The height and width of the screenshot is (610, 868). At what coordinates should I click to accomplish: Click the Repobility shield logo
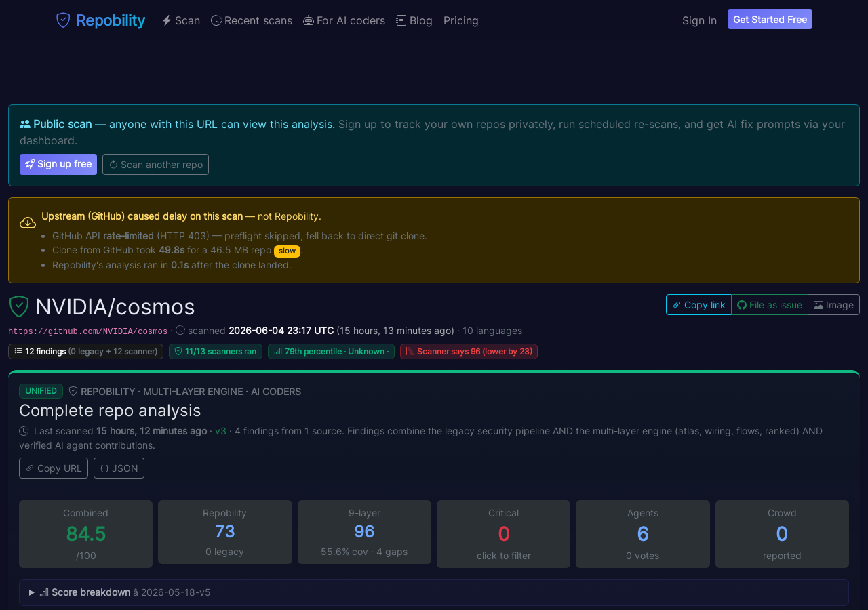click(x=63, y=20)
